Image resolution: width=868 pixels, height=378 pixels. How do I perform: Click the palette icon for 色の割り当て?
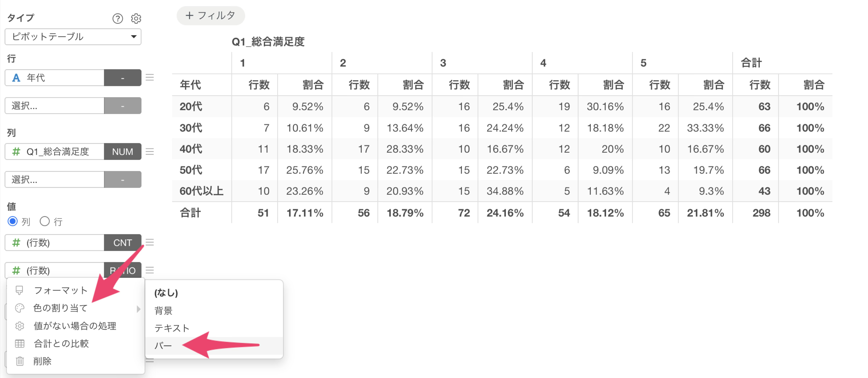click(x=20, y=308)
